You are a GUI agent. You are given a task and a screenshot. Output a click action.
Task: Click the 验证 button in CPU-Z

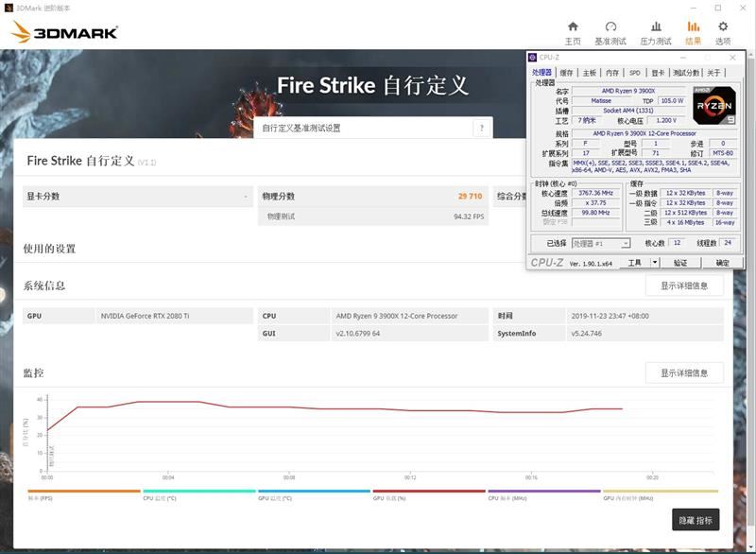[680, 262]
